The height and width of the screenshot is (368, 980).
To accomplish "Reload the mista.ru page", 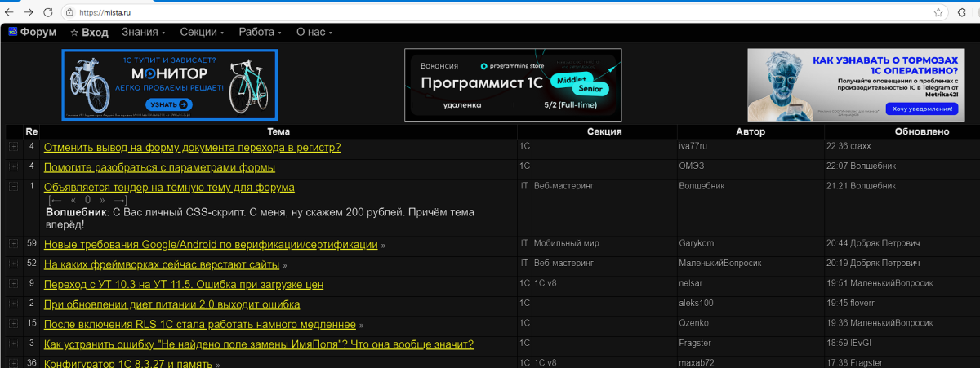I will point(47,12).
